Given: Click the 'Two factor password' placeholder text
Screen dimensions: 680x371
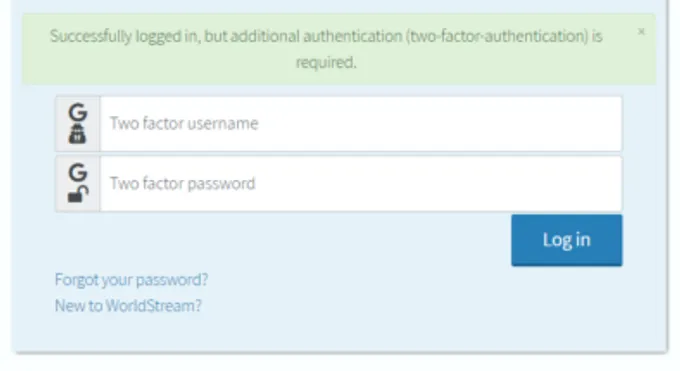Looking at the screenshot, I should click(183, 184).
